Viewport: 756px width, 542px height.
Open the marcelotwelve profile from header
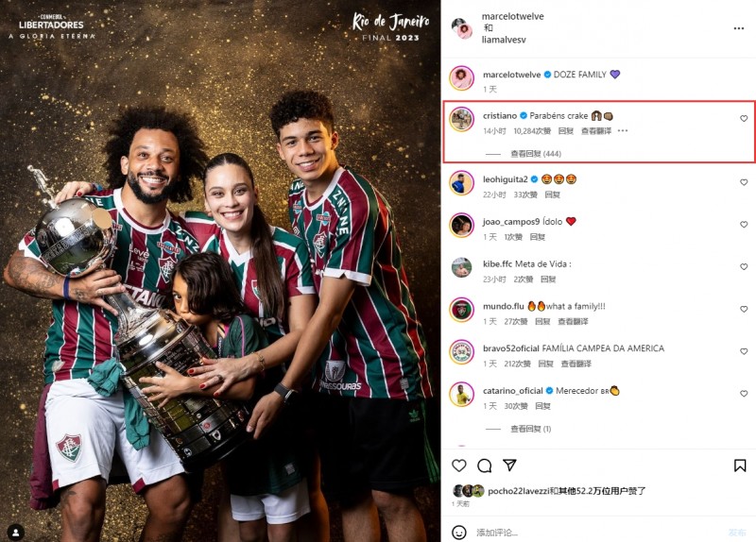pos(512,16)
